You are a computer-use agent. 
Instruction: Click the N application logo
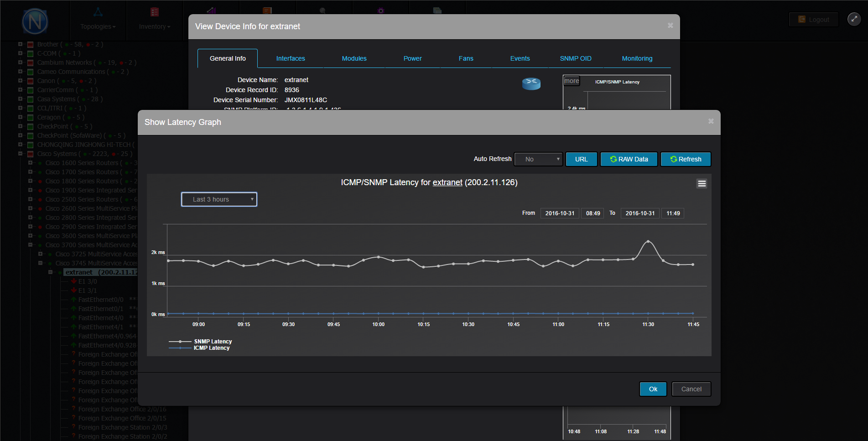(35, 21)
